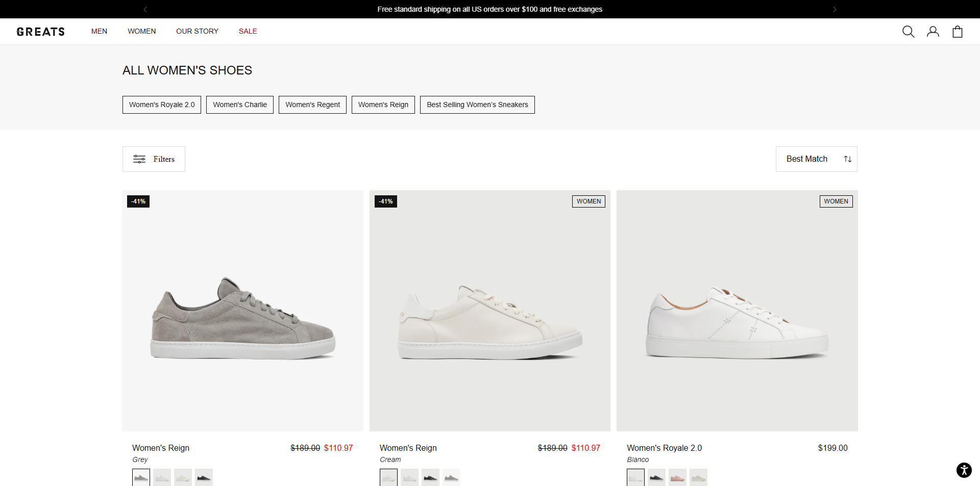Select black swatch under Royale 2.0
This screenshot has height=486, width=980.
(656, 477)
